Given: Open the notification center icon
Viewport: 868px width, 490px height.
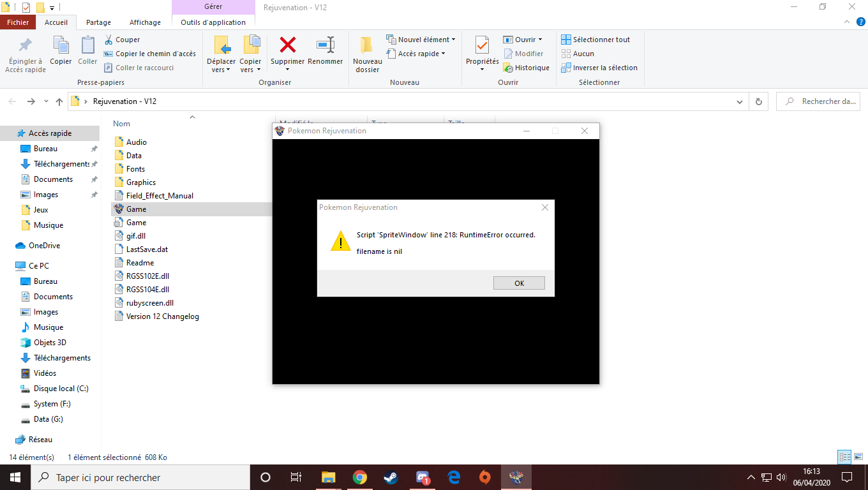Looking at the screenshot, I should pos(847,477).
